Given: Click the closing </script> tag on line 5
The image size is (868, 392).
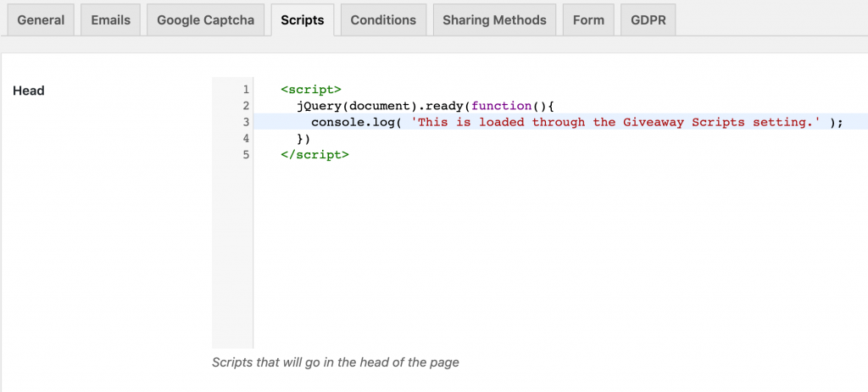Looking at the screenshot, I should [x=315, y=154].
